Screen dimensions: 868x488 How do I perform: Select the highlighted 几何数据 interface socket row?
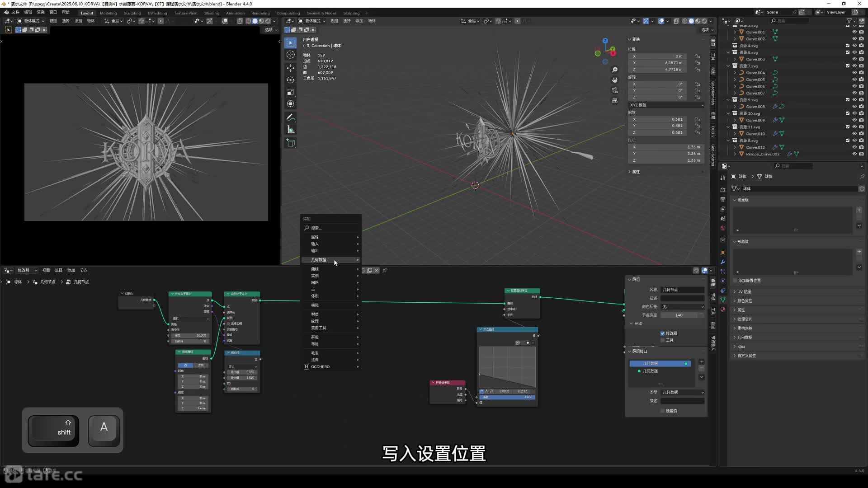pyautogui.click(x=660, y=363)
